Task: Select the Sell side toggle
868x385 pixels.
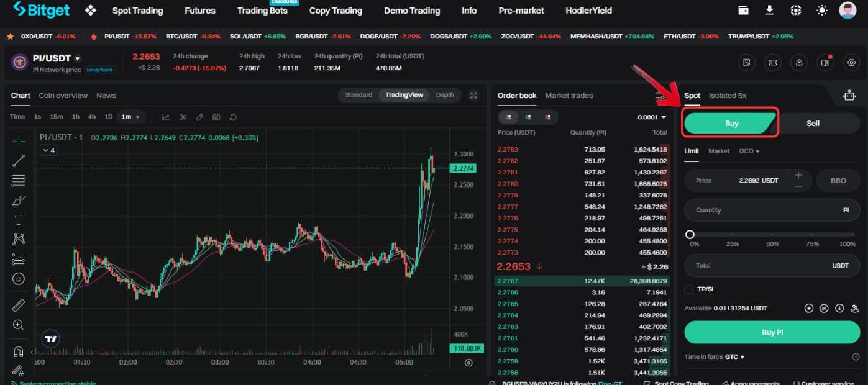Action: tap(813, 123)
